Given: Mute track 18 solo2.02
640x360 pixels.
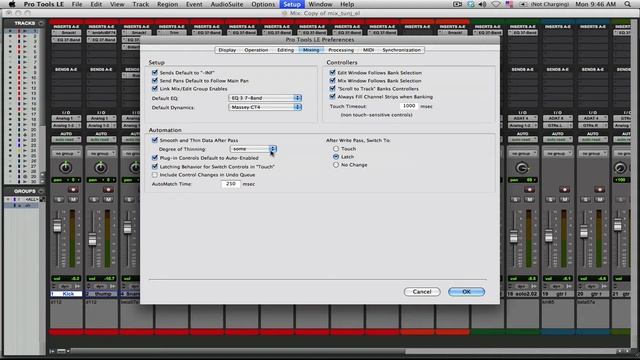Looking at the screenshot, I should [529, 200].
